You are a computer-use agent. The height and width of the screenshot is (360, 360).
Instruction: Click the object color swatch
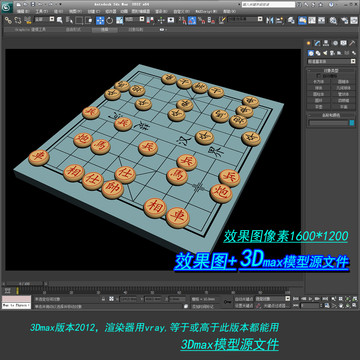pos(352,123)
